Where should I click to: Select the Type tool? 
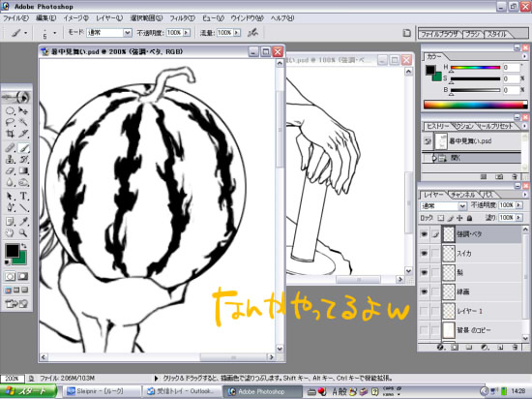(23, 197)
